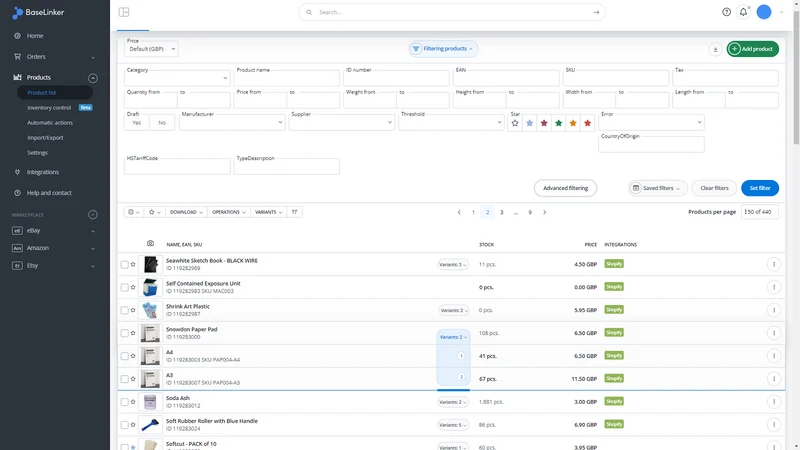800x450 pixels.
Task: Toggle the sidebar collapse icon
Action: pyautogui.click(x=124, y=12)
